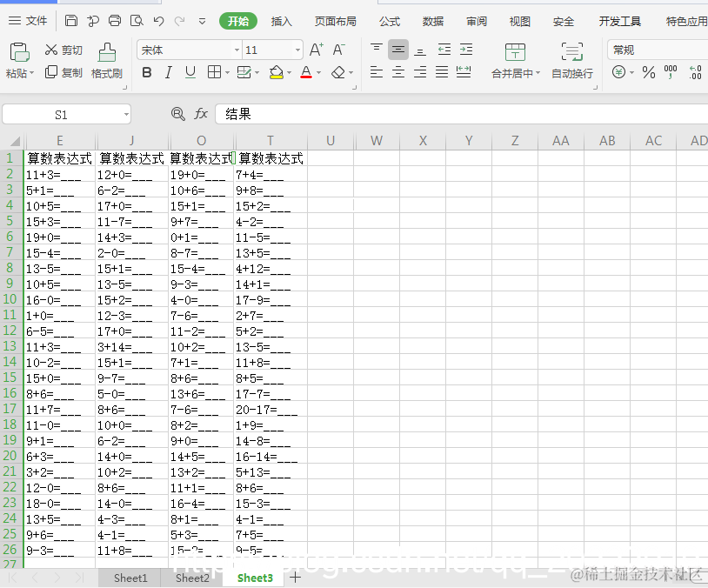Switch to the 数据 tab
The image size is (708, 588).
(433, 21)
